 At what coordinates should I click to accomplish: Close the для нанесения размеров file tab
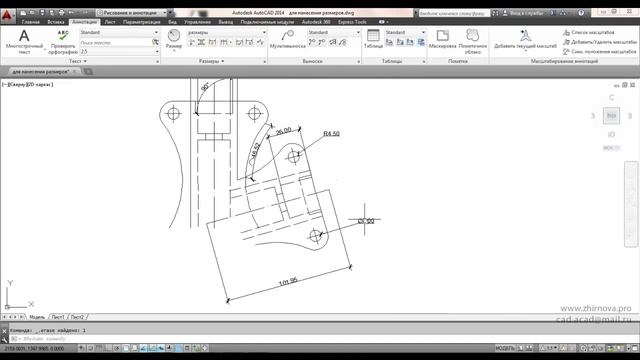(74, 71)
